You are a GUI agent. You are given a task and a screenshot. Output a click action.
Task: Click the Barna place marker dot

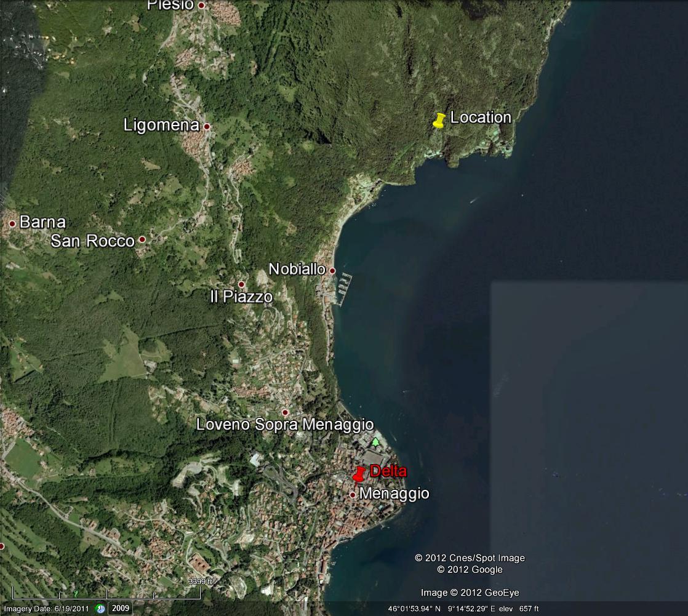coord(12,223)
